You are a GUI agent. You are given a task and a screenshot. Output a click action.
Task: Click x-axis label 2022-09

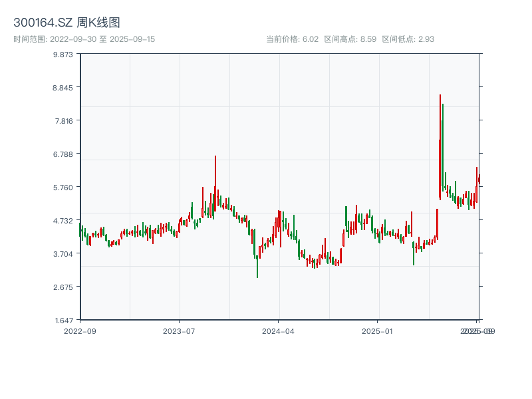pos(80,331)
